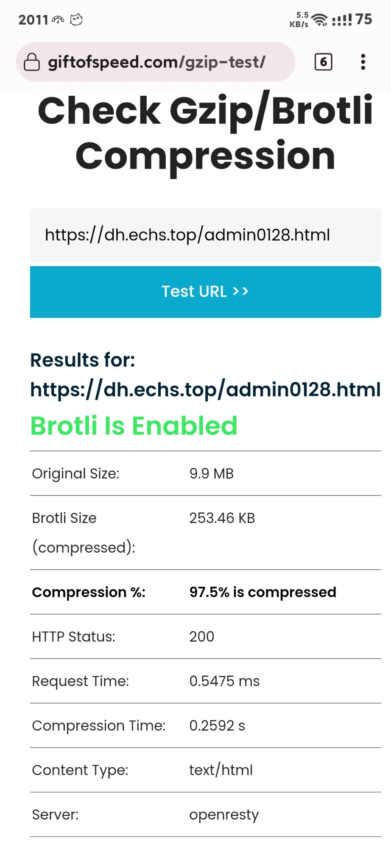Tap the signal strength bars icon
This screenshot has height=868, width=391.
[x=342, y=19]
